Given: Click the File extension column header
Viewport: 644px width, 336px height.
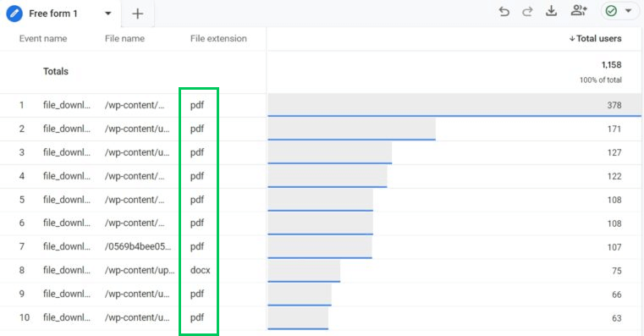Looking at the screenshot, I should click(218, 39).
